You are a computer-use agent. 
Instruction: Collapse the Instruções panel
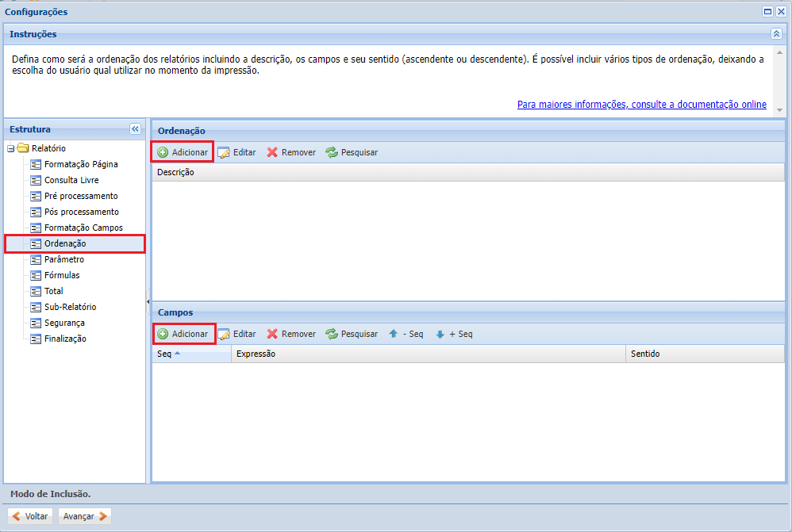tap(776, 33)
